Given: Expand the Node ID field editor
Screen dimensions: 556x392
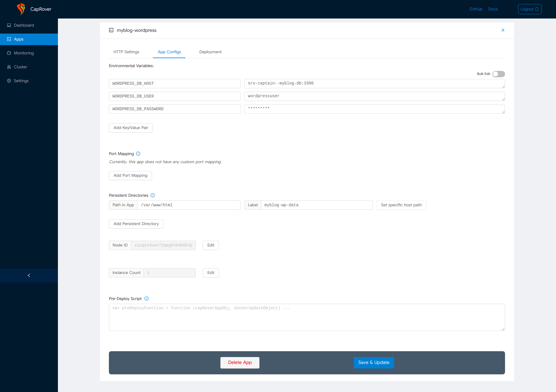Looking at the screenshot, I should [210, 245].
